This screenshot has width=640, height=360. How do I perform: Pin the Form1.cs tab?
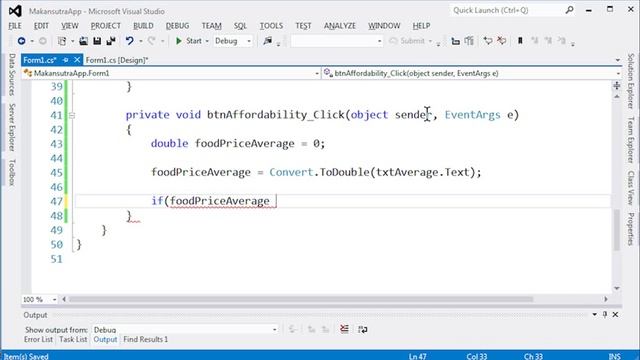click(x=66, y=60)
